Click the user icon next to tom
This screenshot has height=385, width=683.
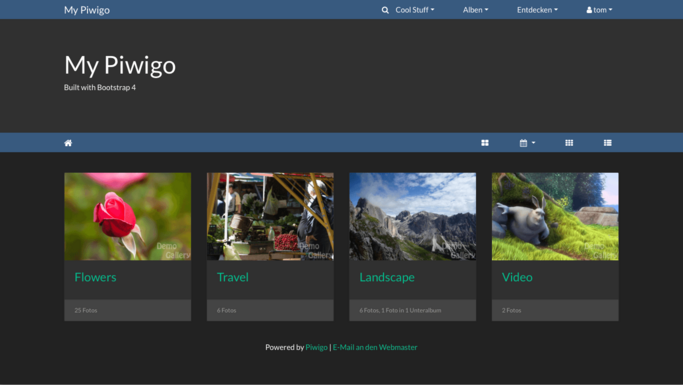[x=589, y=10]
